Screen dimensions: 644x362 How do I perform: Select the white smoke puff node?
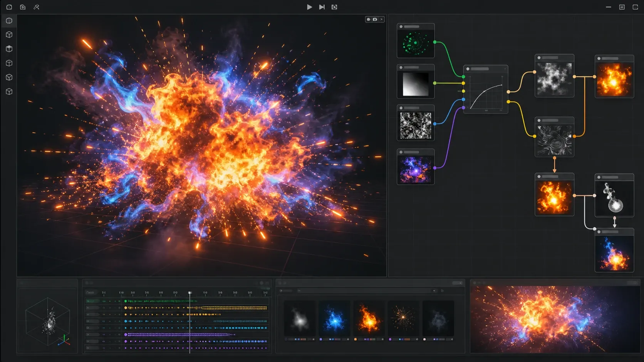click(614, 199)
